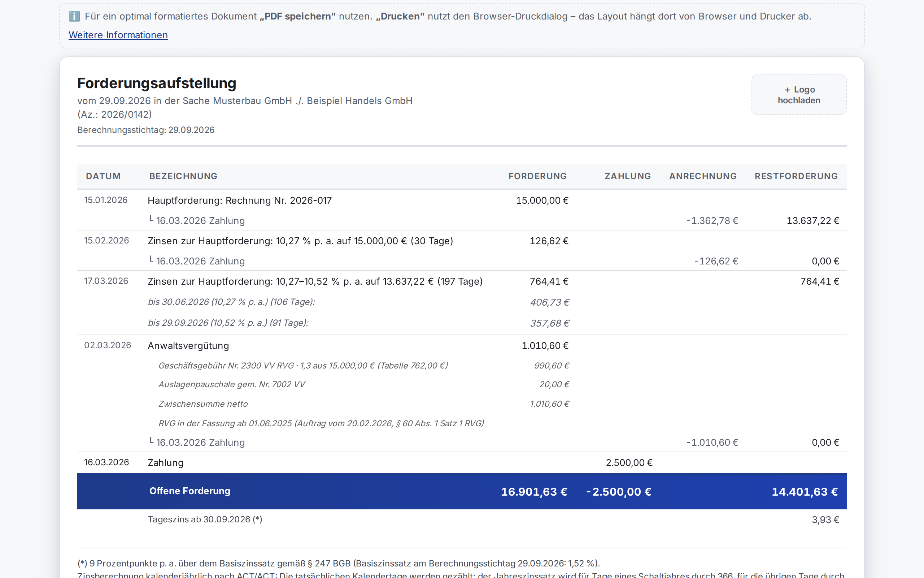Click the 14.401,63 € total Restforderung

(x=805, y=492)
